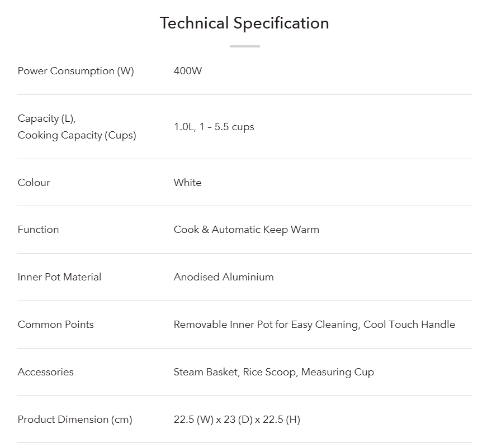Click the Common Points label
The width and height of the screenshot is (492, 448).
click(x=55, y=325)
